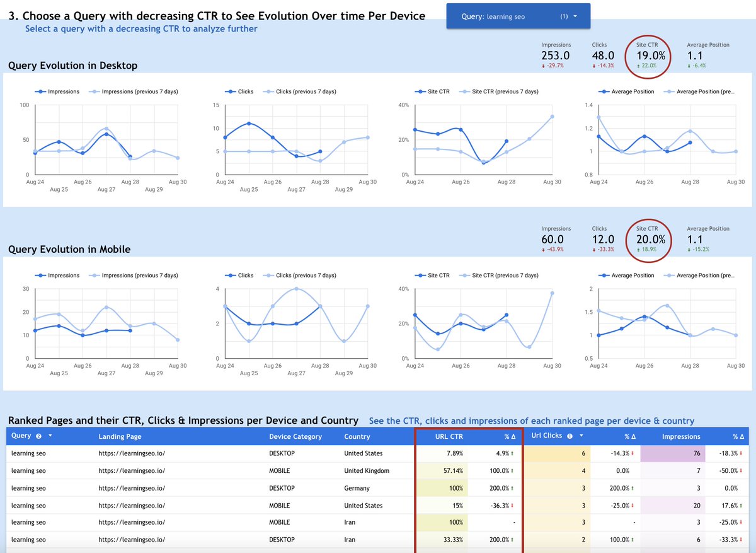The height and width of the screenshot is (553, 756).
Task: Click the help icon beside the Query column header
Action: 39,436
